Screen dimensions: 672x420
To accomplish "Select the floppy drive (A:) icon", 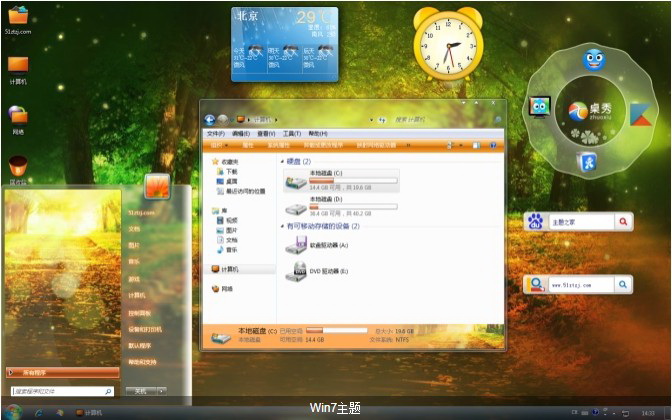I will (x=296, y=245).
